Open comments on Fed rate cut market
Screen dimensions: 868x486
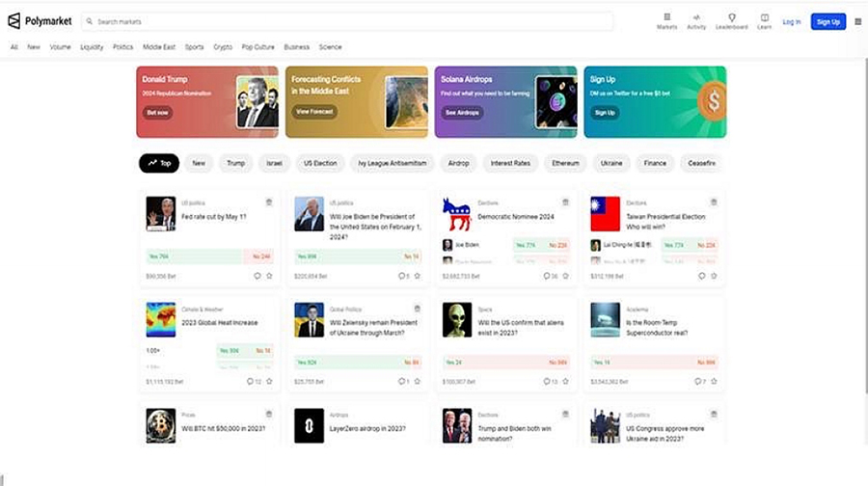coord(258,276)
